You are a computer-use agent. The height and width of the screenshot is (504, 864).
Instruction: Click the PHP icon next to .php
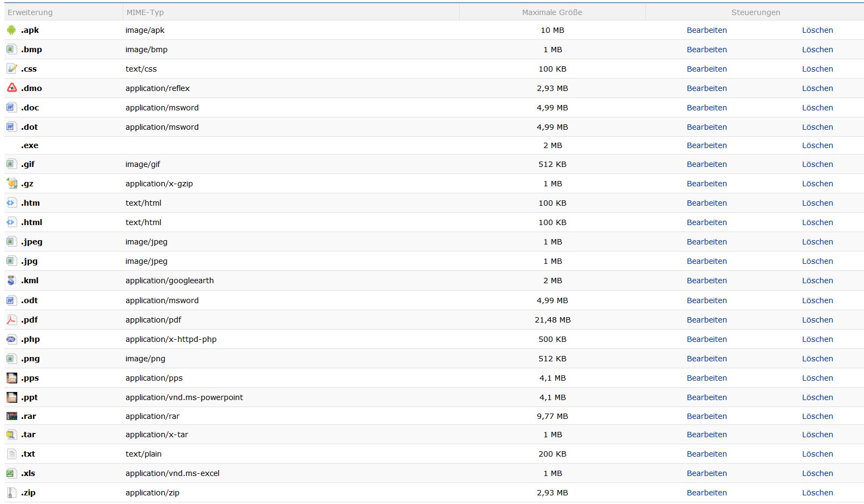(11, 339)
